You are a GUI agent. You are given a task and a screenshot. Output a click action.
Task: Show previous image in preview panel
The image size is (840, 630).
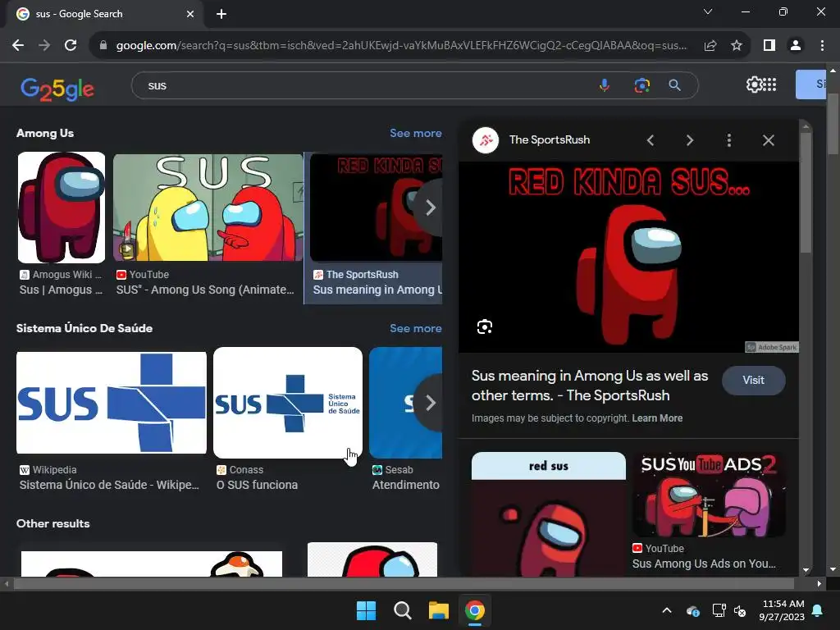pyautogui.click(x=651, y=140)
